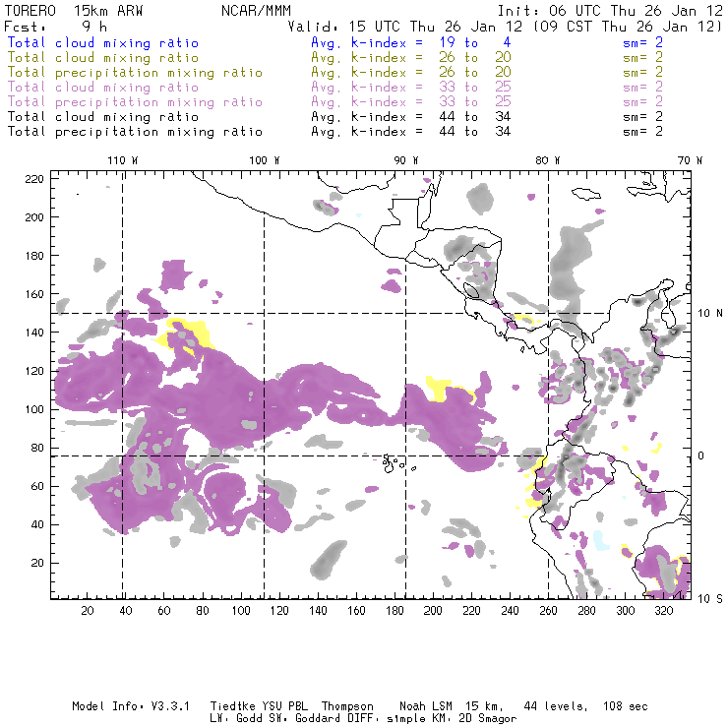728x728 pixels.
Task: Select the "NCAR/MMM" header label
Action: click(x=257, y=11)
